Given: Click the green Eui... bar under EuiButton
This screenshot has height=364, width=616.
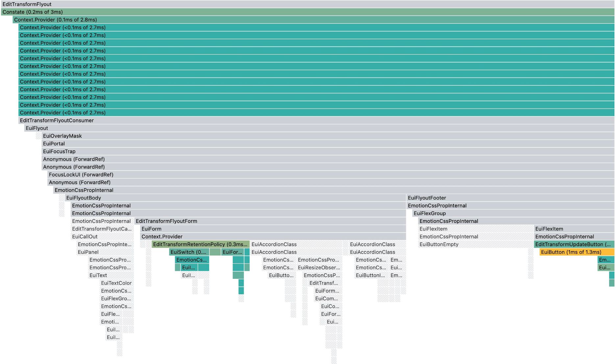Looking at the screenshot, I should (x=606, y=268).
